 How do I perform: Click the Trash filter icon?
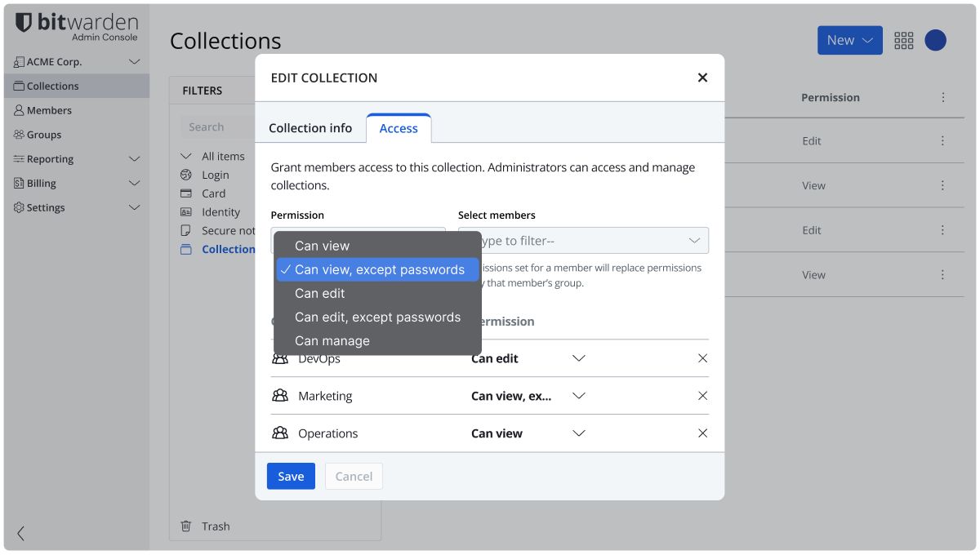[x=186, y=526]
